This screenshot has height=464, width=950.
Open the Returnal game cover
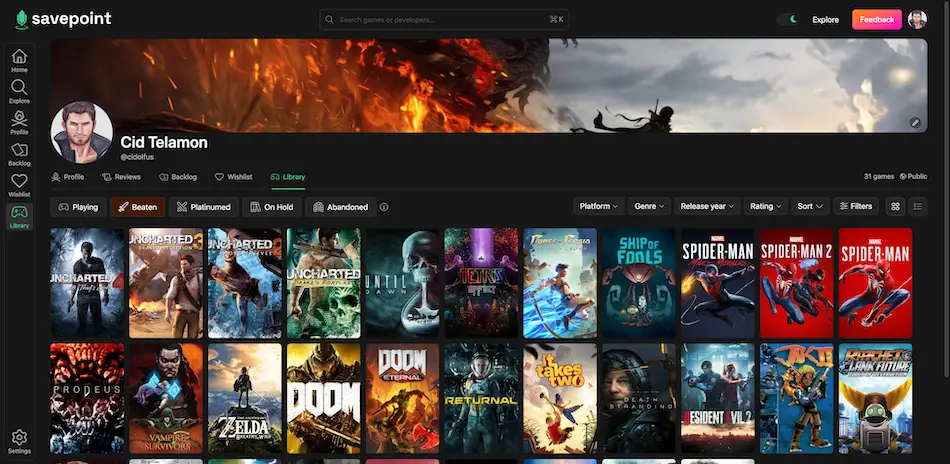(481, 399)
